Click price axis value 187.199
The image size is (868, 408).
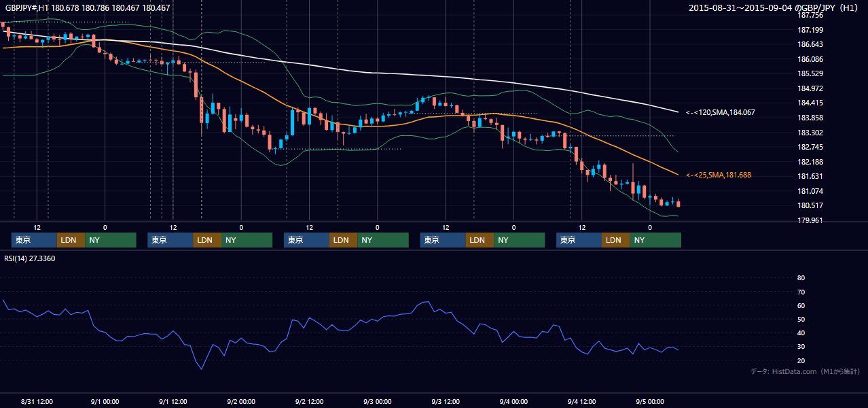811,30
